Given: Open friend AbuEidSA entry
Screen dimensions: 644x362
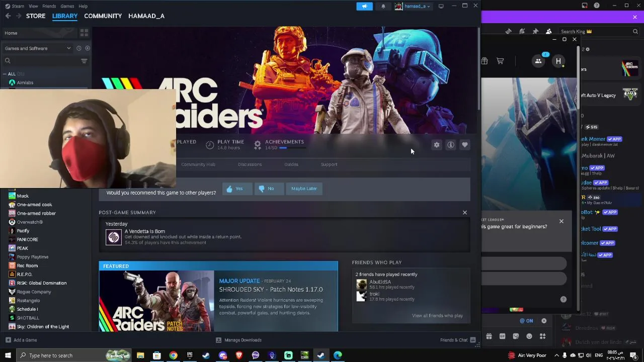Looking at the screenshot, I should pos(386,284).
